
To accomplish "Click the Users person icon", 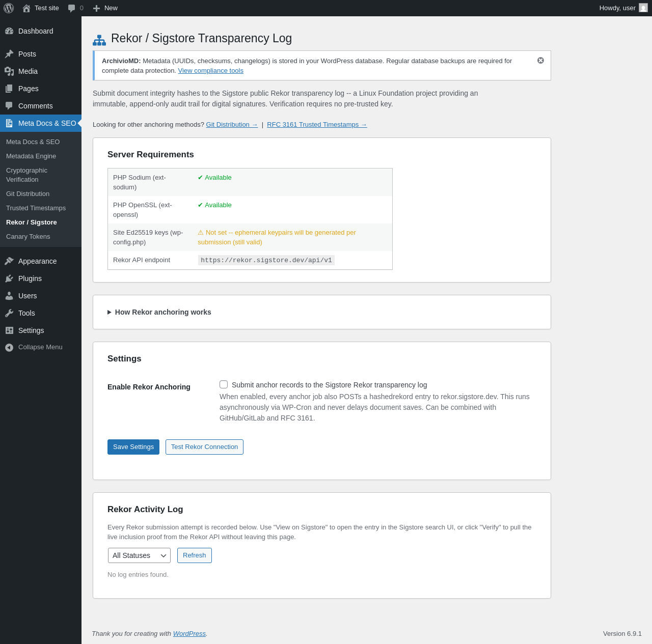I will tap(9, 296).
